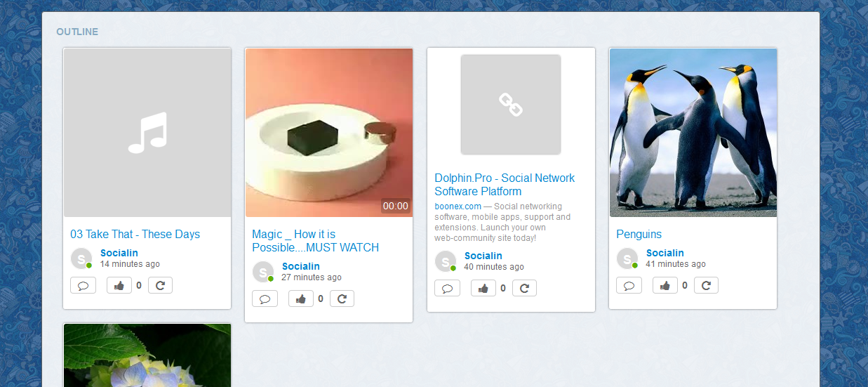Image resolution: width=868 pixels, height=387 pixels.
Task: Open Socialin profile on 03 Take That card
Action: point(119,253)
